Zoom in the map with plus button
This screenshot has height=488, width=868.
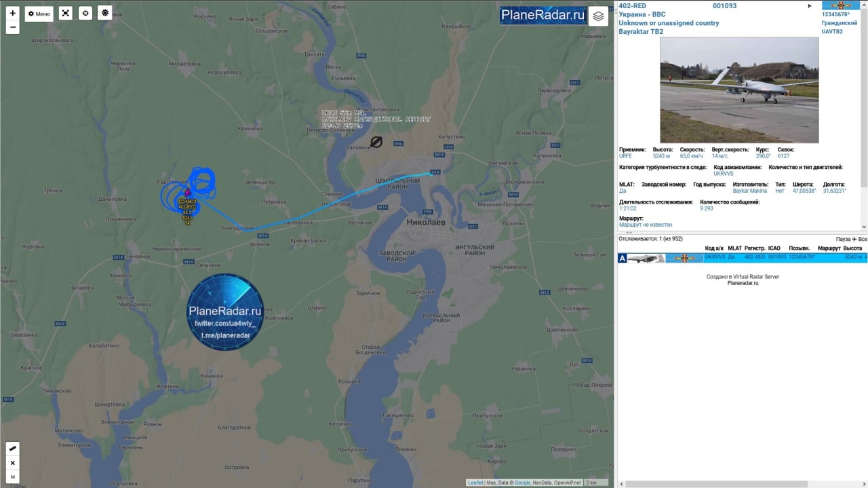(13, 13)
